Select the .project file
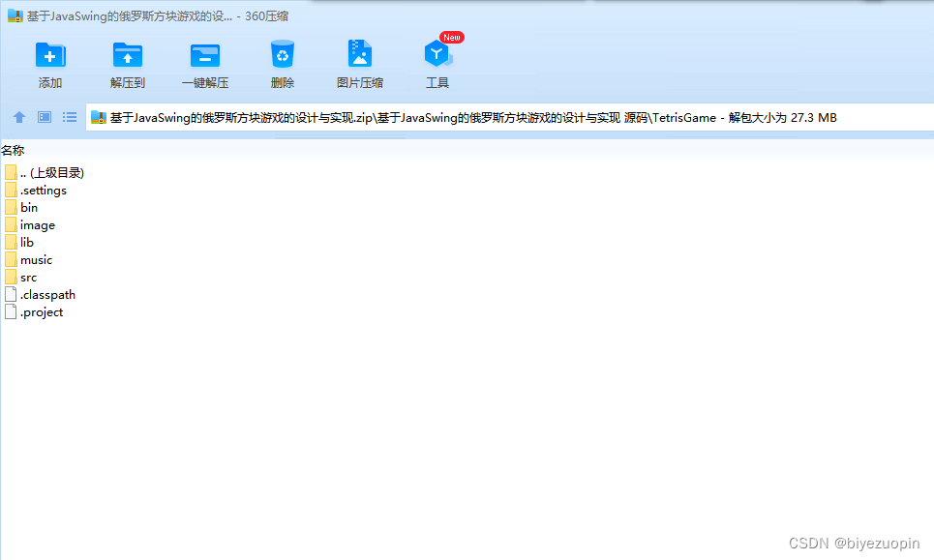 click(40, 311)
